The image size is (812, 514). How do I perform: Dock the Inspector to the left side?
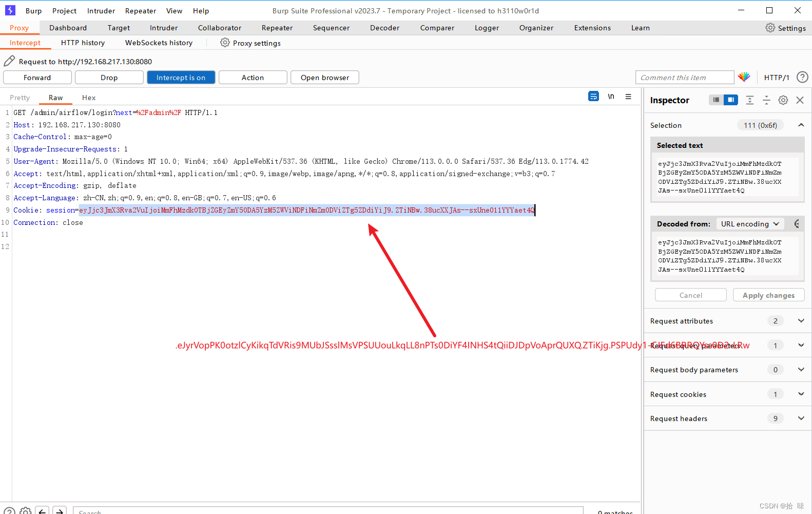click(x=716, y=100)
